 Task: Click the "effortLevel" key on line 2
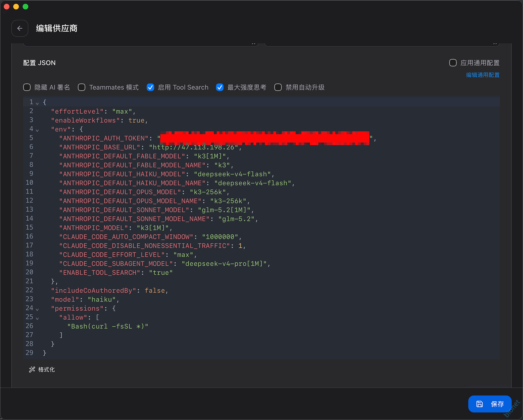coord(77,111)
